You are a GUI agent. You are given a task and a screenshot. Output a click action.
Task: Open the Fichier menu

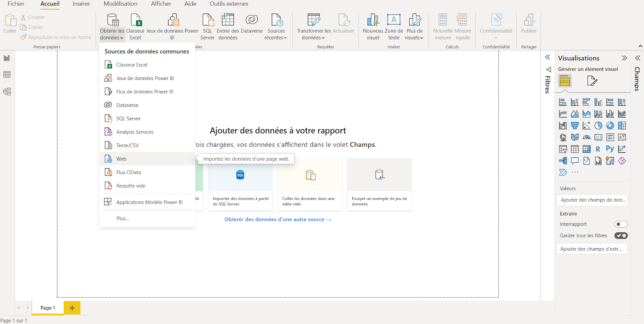(16, 4)
